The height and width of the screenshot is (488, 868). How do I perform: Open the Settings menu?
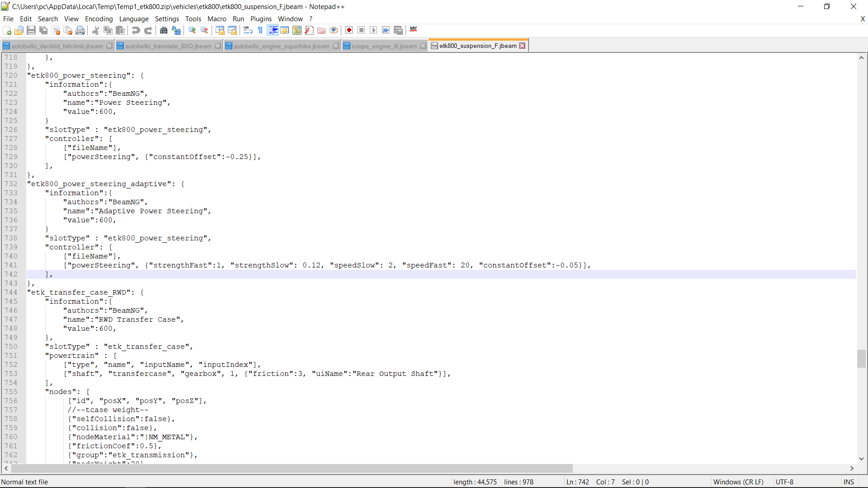click(x=167, y=19)
